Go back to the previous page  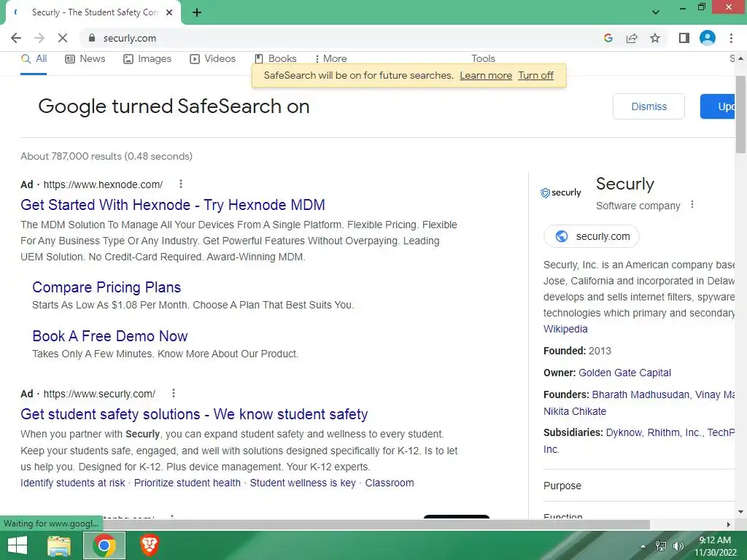[16, 38]
